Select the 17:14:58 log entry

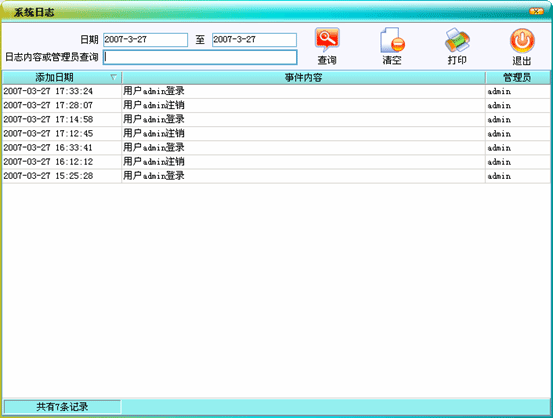[276, 120]
